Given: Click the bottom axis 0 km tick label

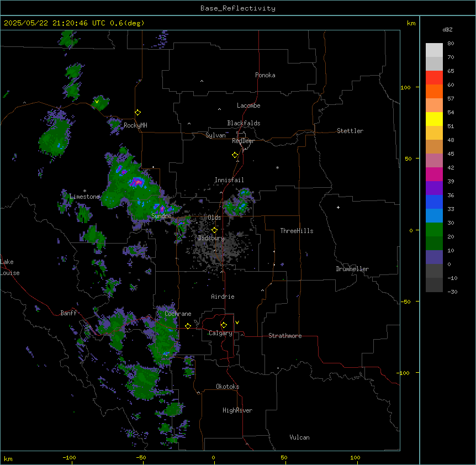Looking at the screenshot, I should coord(213,457).
